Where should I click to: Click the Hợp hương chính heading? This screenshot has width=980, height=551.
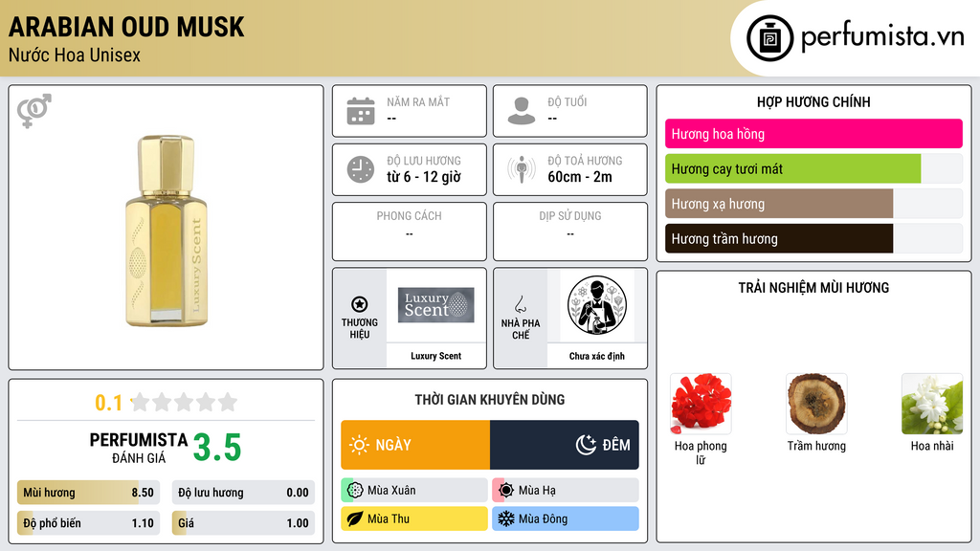coord(813,101)
